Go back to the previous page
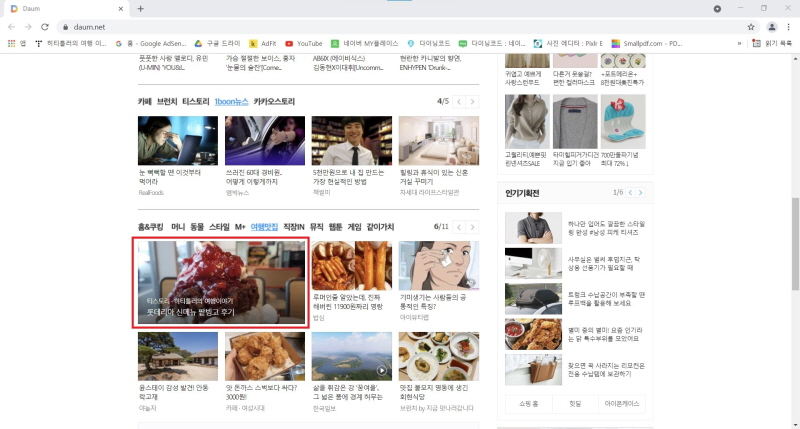Image resolution: width=800 pixels, height=429 pixels. tap(12, 27)
